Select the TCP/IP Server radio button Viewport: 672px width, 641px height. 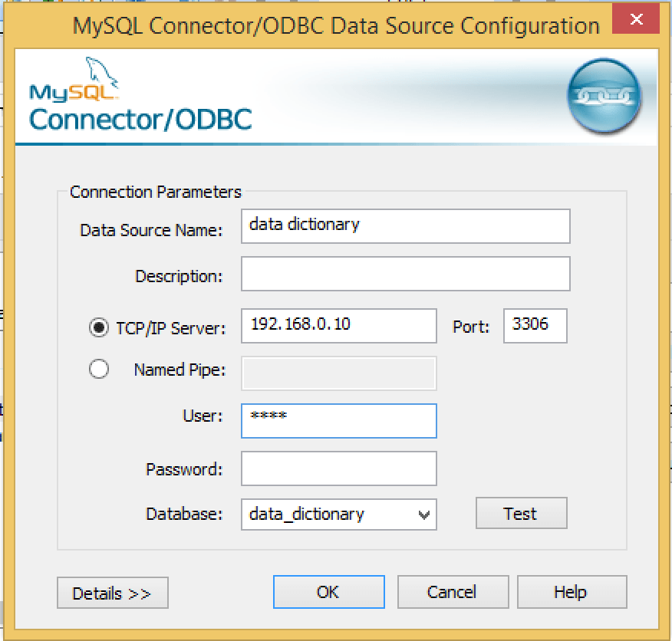(99, 328)
